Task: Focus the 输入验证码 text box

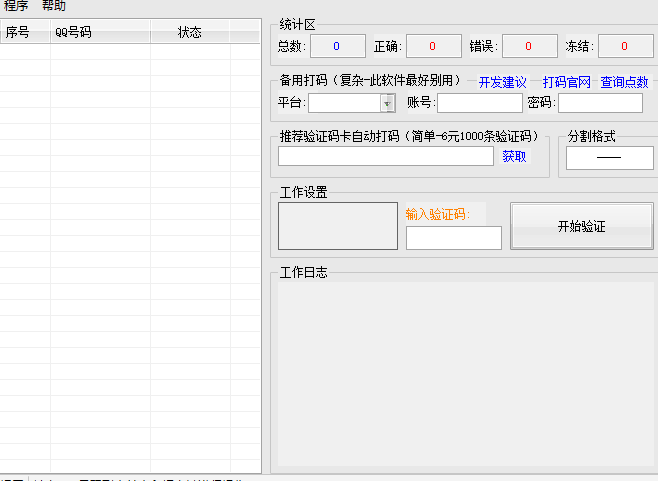Action: pos(453,238)
